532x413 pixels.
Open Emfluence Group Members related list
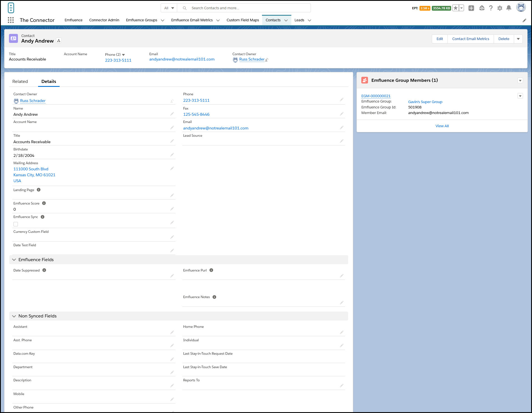[404, 80]
